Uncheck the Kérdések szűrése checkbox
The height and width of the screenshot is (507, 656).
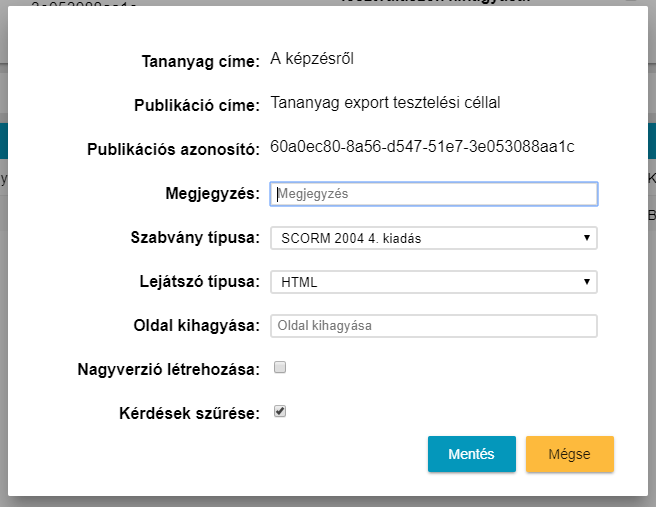(x=280, y=411)
